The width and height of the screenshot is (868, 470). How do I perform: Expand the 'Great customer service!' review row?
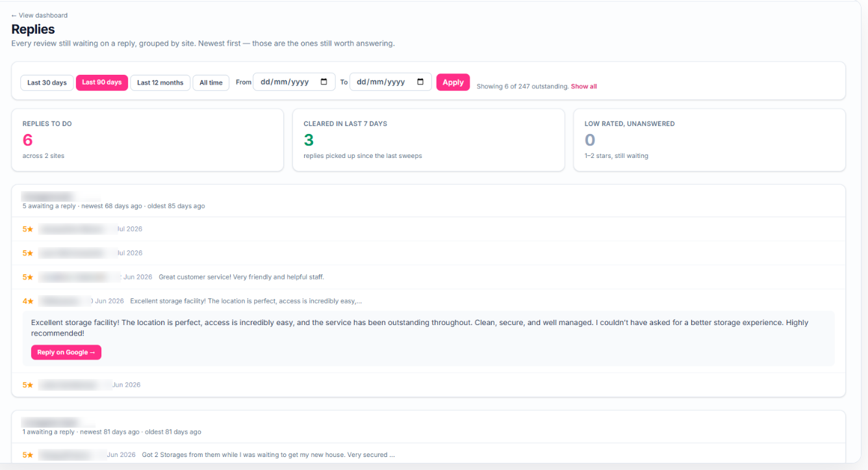(428, 277)
